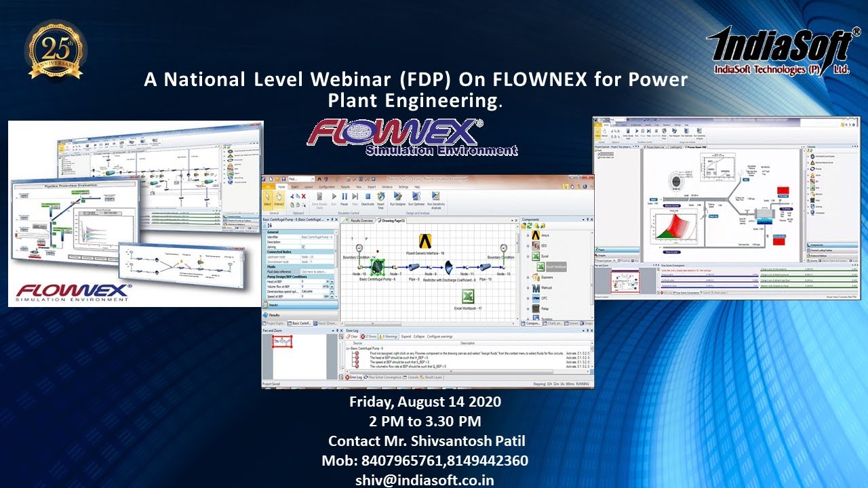Viewport: 868px width, 488px height.
Task: Pause the simulation in center window
Action: (344, 199)
